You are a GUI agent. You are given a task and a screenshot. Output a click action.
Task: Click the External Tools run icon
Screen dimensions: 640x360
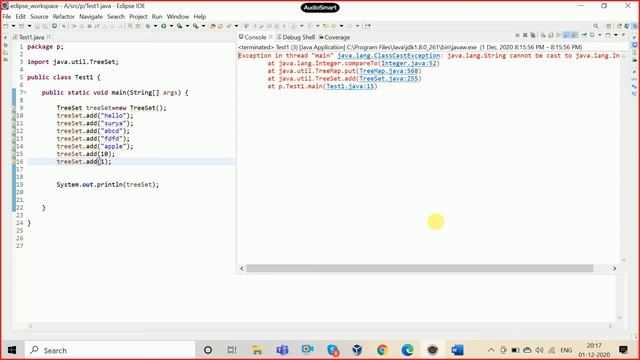(x=195, y=26)
